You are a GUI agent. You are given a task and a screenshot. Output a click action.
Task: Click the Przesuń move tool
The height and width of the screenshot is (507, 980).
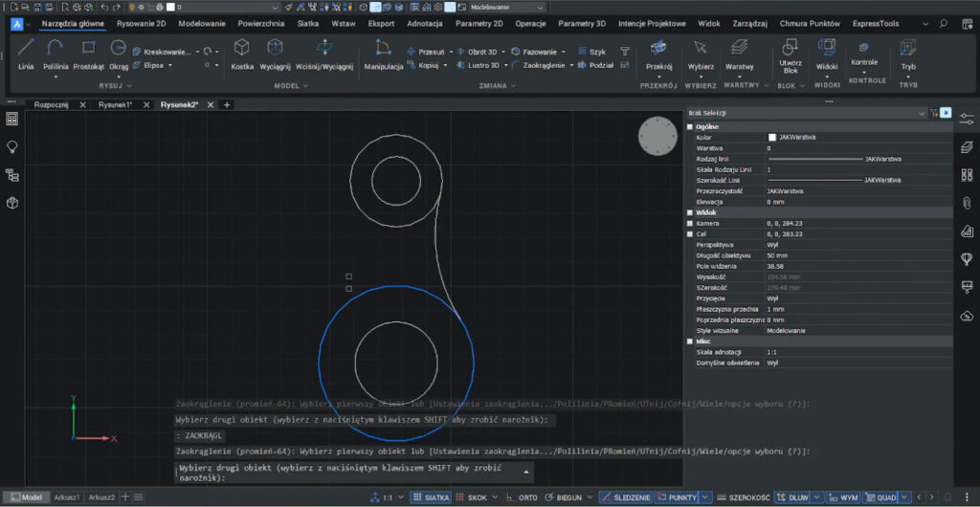point(426,52)
